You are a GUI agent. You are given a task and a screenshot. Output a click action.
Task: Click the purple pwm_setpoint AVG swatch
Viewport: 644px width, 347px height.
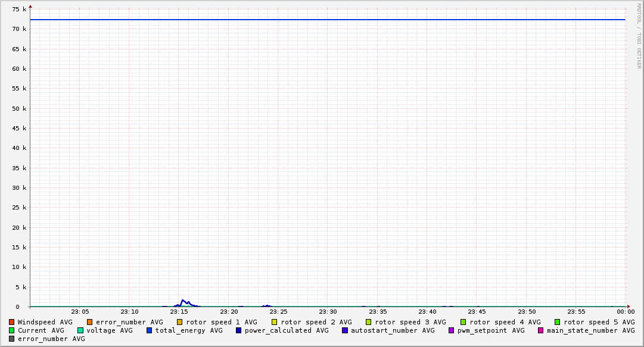pos(451,330)
